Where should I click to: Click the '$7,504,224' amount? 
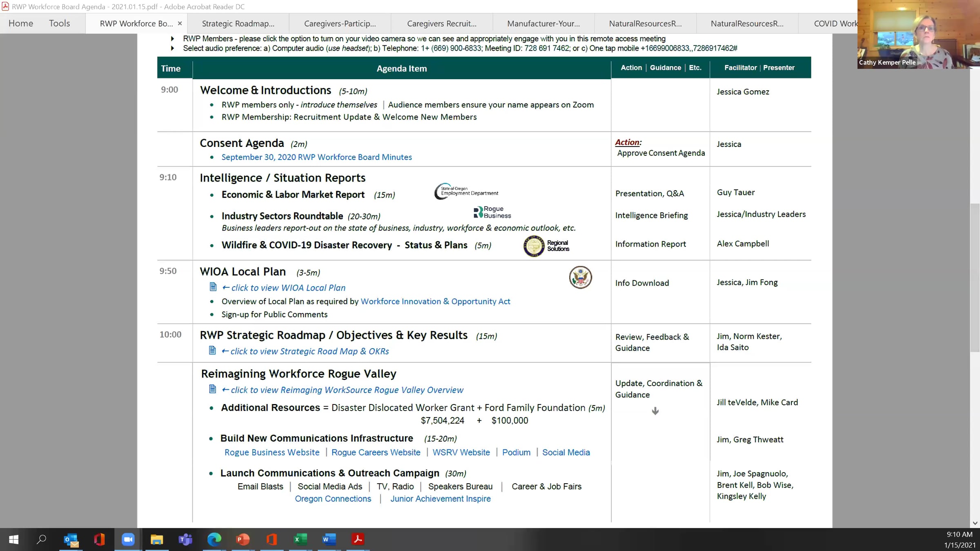click(x=442, y=420)
